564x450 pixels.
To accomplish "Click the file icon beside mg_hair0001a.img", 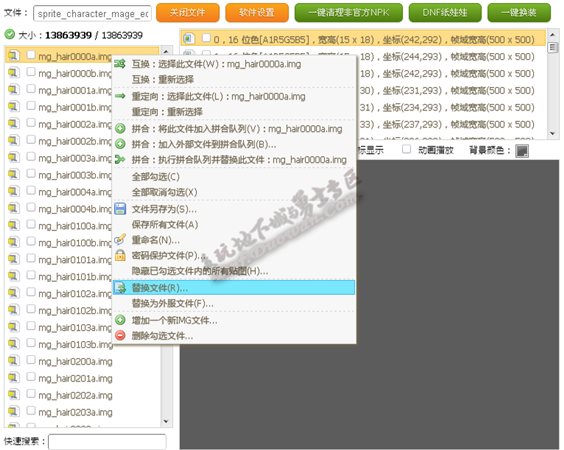I will tap(13, 90).
